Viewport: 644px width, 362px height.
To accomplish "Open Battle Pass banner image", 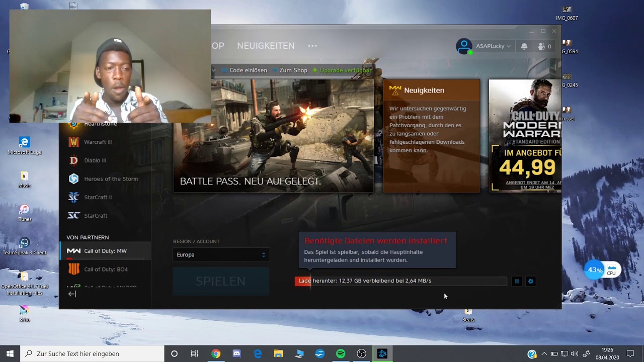I will pos(274,136).
